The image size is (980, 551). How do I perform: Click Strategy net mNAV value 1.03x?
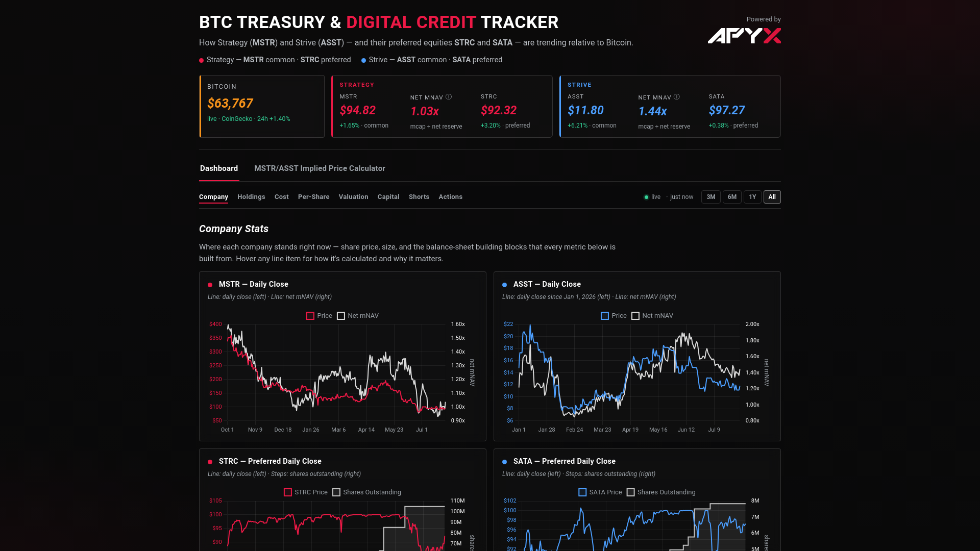tap(425, 111)
